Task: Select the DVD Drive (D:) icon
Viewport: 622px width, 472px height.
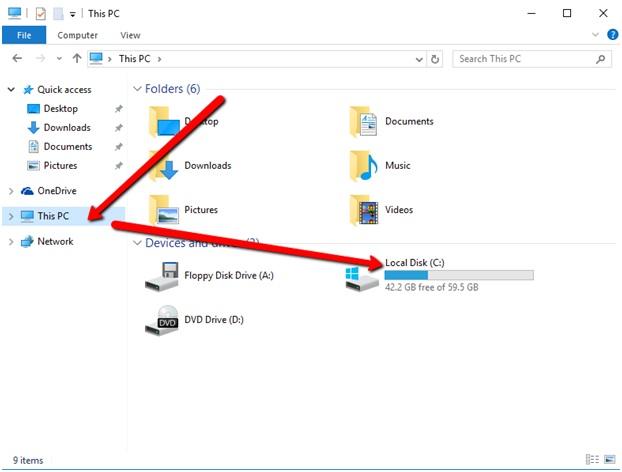Action: click(162, 320)
